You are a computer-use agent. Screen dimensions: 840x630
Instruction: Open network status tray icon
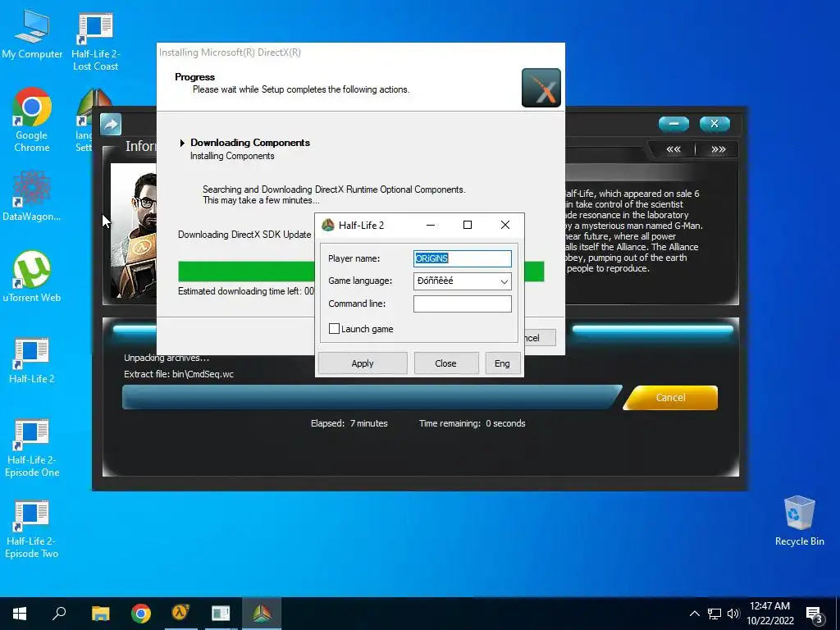tap(714, 614)
